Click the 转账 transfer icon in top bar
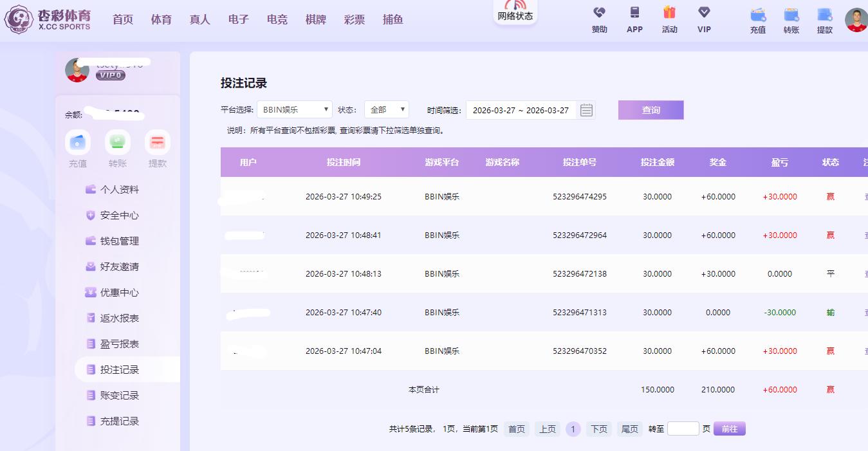This screenshot has width=868, height=451. click(x=791, y=15)
